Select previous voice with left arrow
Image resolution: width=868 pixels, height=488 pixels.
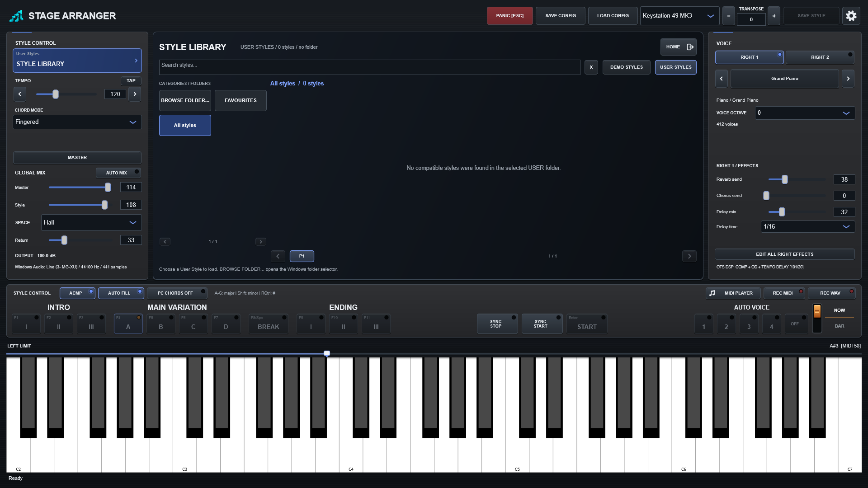click(x=722, y=79)
